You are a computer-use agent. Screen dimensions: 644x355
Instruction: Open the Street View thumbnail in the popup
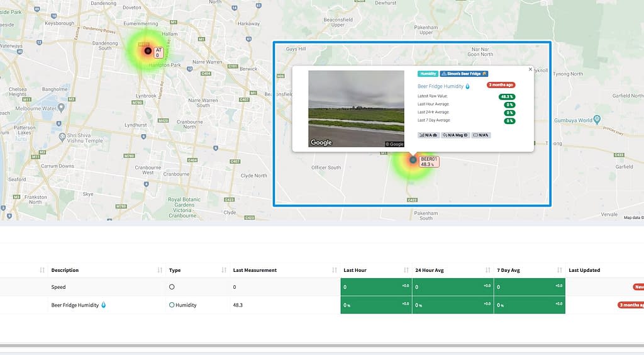click(x=356, y=109)
